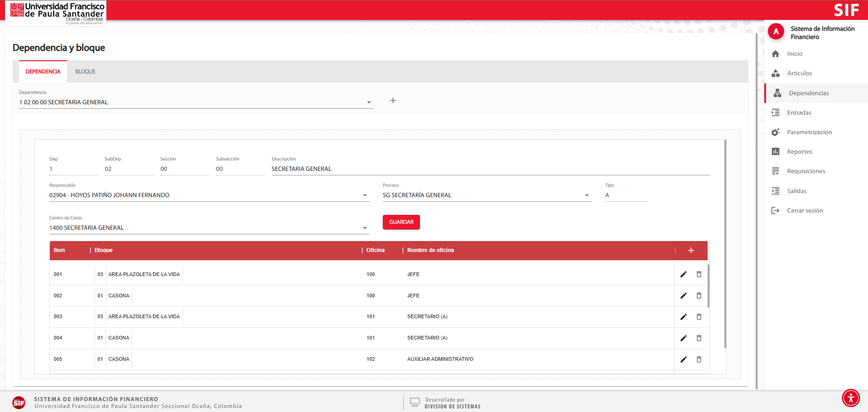Open Articulos in sidebar menu
Screen dimensions: 868x412
pos(816,73)
